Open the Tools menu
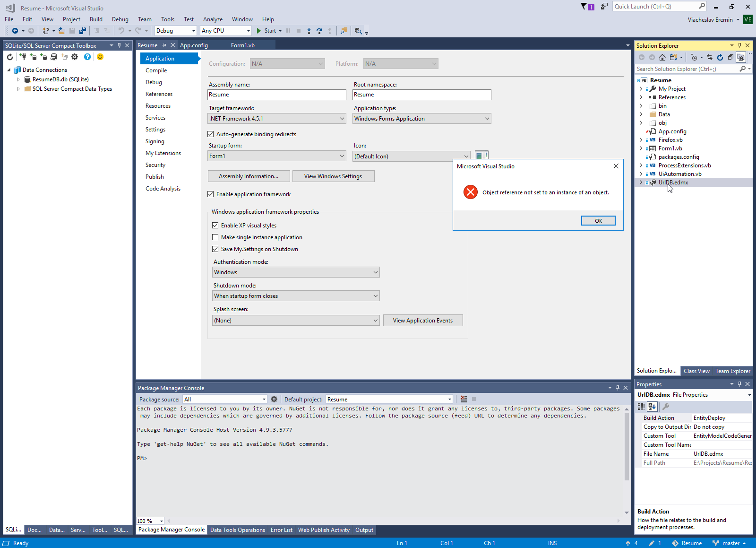The height and width of the screenshot is (548, 756). click(168, 19)
